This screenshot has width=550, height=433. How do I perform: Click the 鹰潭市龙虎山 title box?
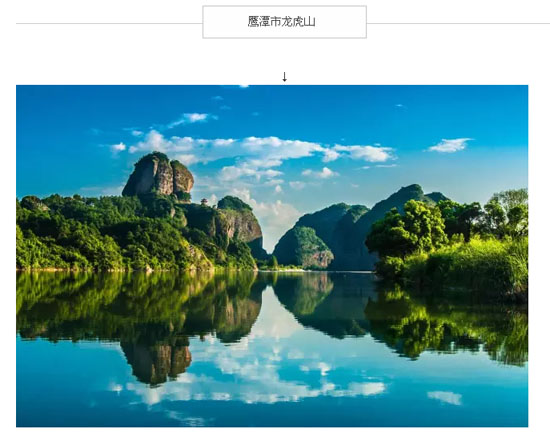(x=284, y=22)
